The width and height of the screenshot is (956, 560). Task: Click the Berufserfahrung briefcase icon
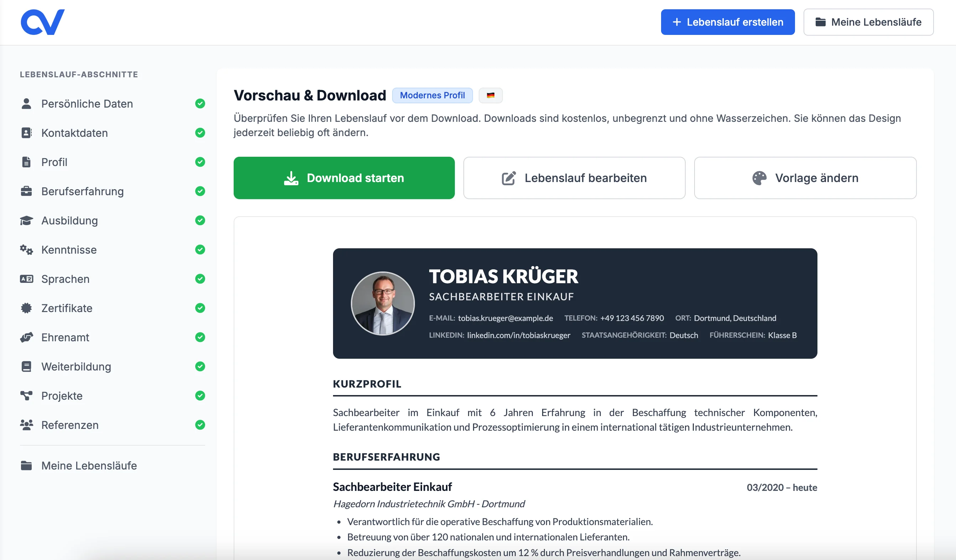pyautogui.click(x=27, y=191)
